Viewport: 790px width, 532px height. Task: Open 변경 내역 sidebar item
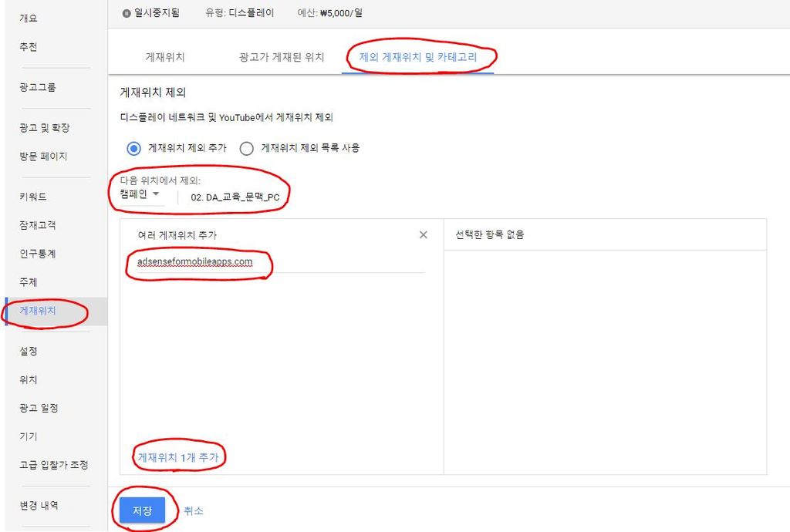point(39,506)
